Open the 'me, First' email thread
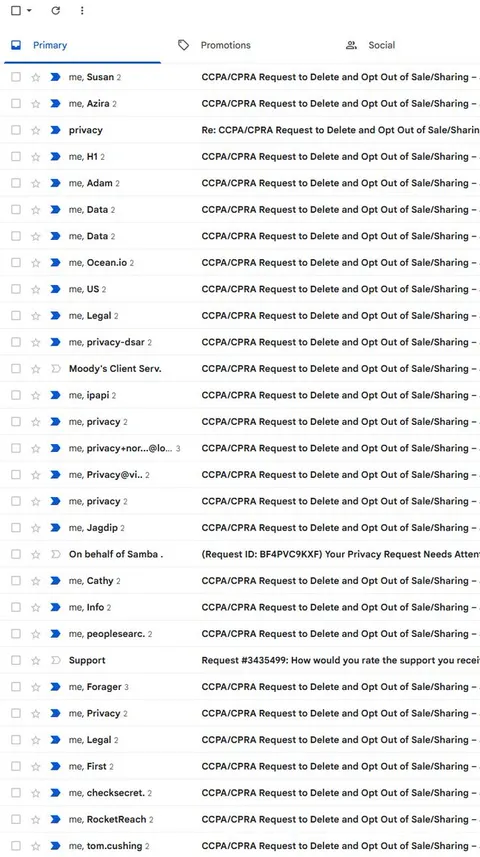 [x=240, y=766]
